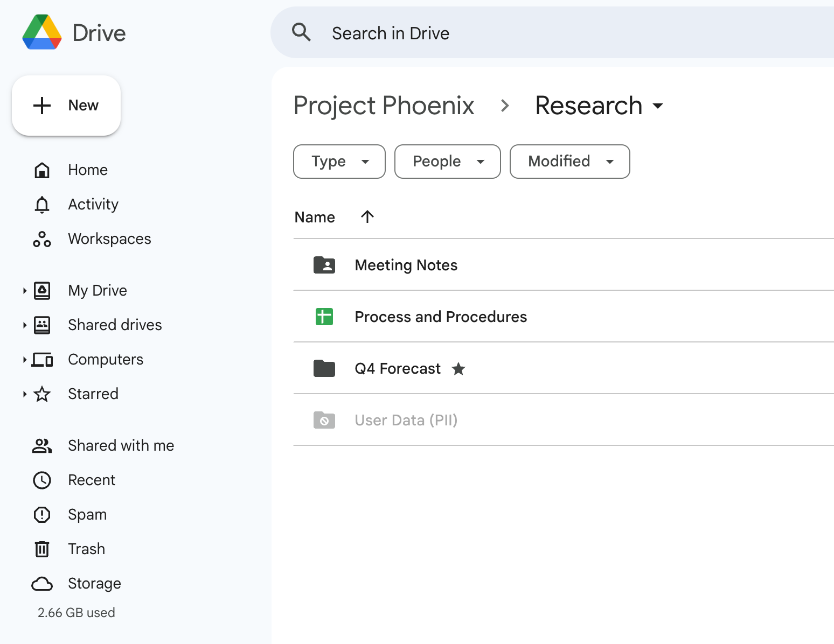The image size is (834, 644).
Task: Click the Shared with me people icon
Action: (42, 446)
